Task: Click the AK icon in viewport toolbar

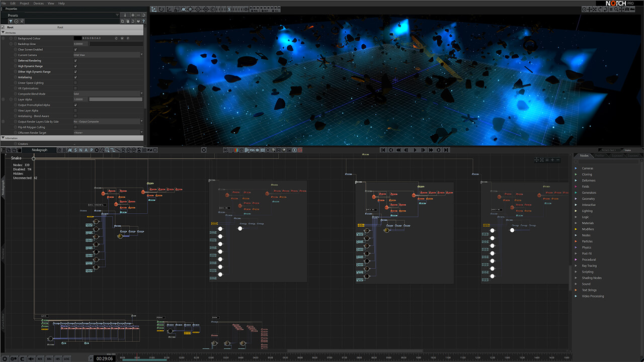Action: click(184, 9)
